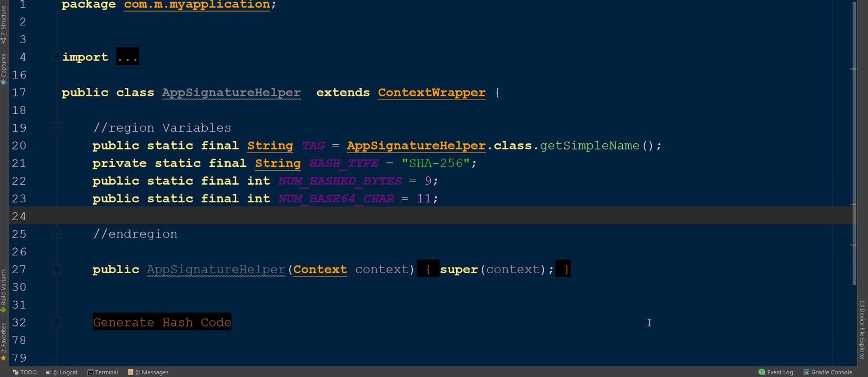Click the Terminal icon in bottom bar

pos(90,372)
